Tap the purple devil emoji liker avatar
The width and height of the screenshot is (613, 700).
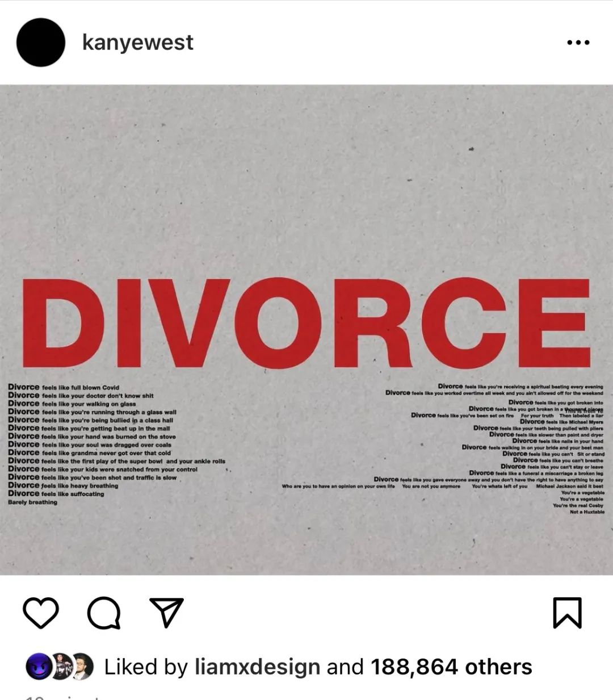(38, 667)
